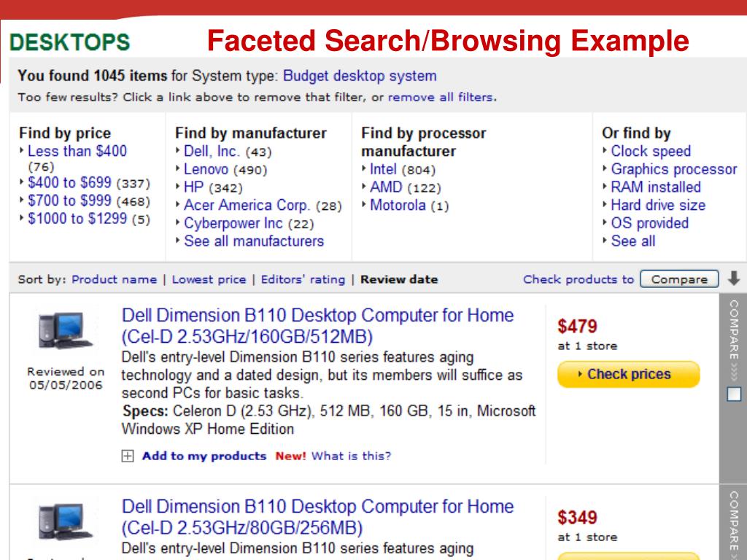Viewport: 747px width, 560px height.
Task: Tick the compare checkbox for the $479 Dell
Action: (734, 394)
